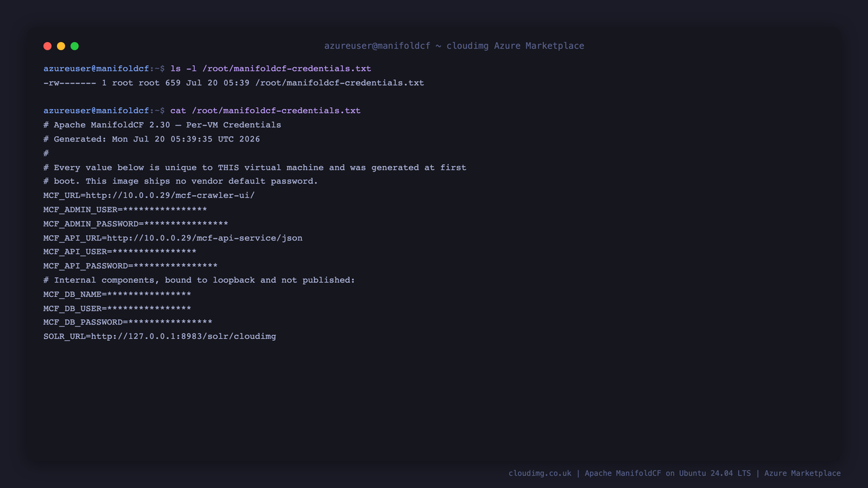The image size is (868, 488).
Task: Click the red close window dot
Action: pyautogui.click(x=47, y=46)
